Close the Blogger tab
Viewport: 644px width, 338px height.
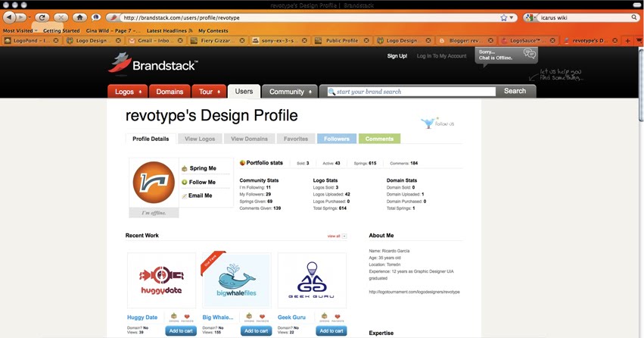pos(490,40)
